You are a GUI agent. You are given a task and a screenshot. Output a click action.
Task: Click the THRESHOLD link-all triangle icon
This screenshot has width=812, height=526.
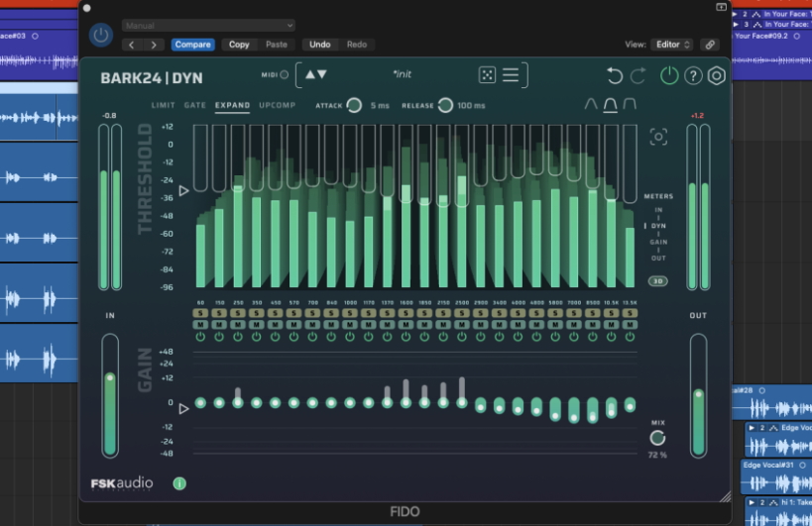183,191
